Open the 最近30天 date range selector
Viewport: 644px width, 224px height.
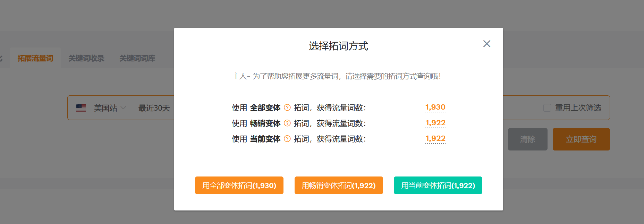click(154, 108)
